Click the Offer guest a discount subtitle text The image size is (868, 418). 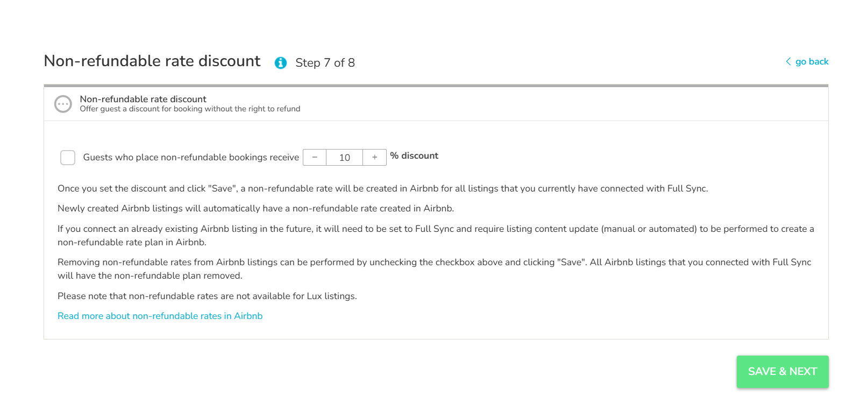point(190,109)
